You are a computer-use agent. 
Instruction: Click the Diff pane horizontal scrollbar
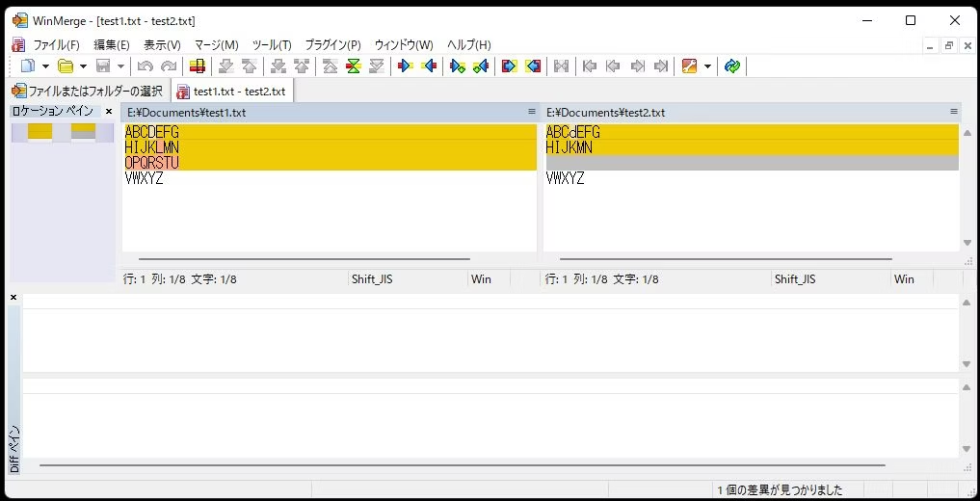coord(463,464)
